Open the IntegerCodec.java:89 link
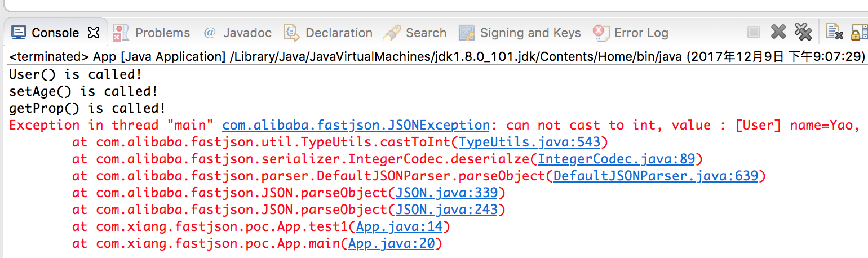 [x=617, y=159]
